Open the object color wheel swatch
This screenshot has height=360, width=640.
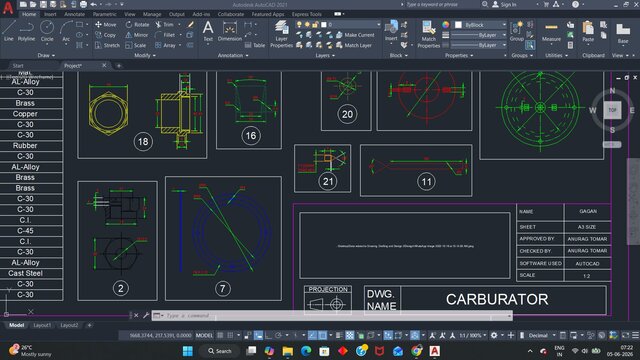[x=445, y=25]
